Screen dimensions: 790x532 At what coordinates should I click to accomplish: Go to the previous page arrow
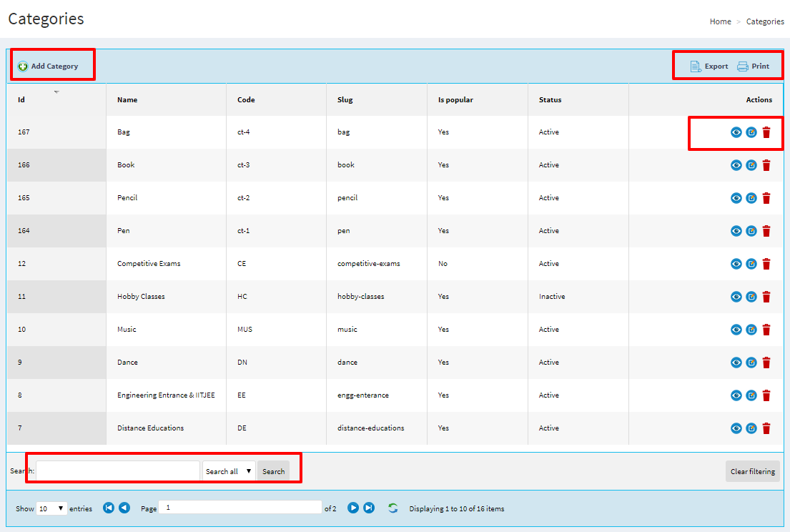[124, 508]
